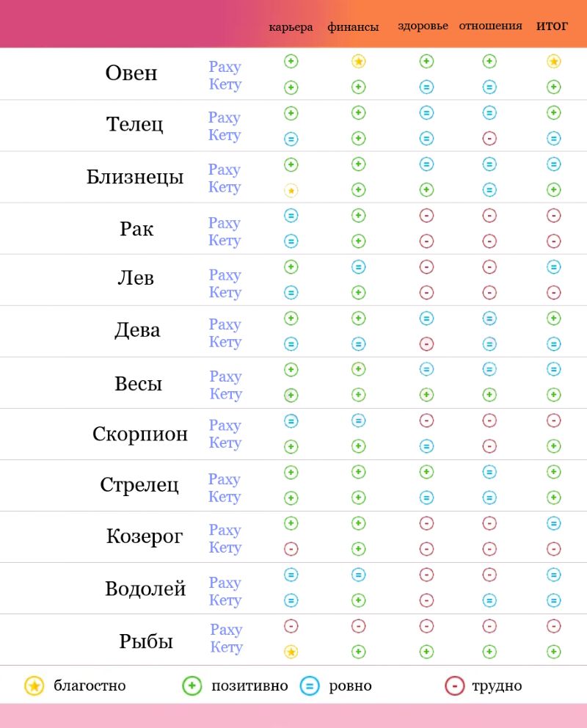587x728 pixels.
Task: Select the ИТОГ column header
Action: [553, 26]
